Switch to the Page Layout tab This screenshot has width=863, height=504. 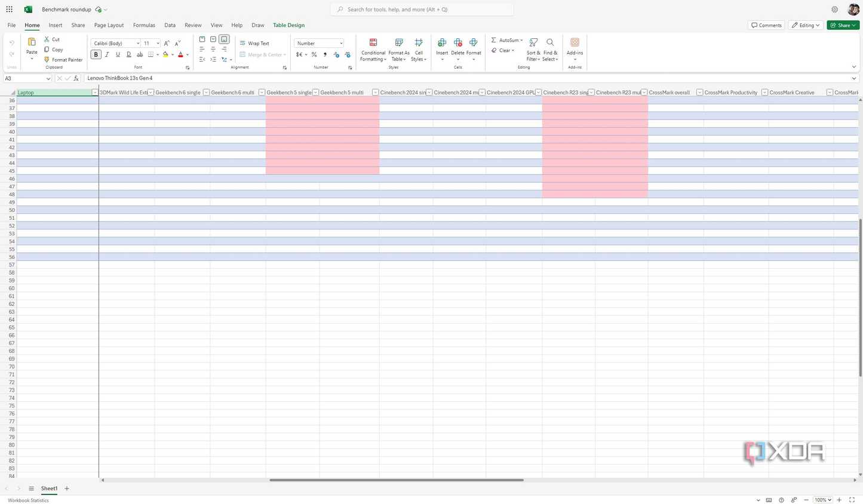click(x=109, y=25)
